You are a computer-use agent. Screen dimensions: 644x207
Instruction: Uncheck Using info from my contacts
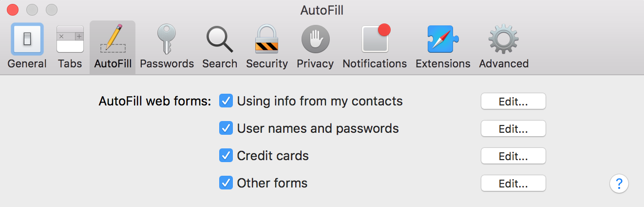point(226,101)
